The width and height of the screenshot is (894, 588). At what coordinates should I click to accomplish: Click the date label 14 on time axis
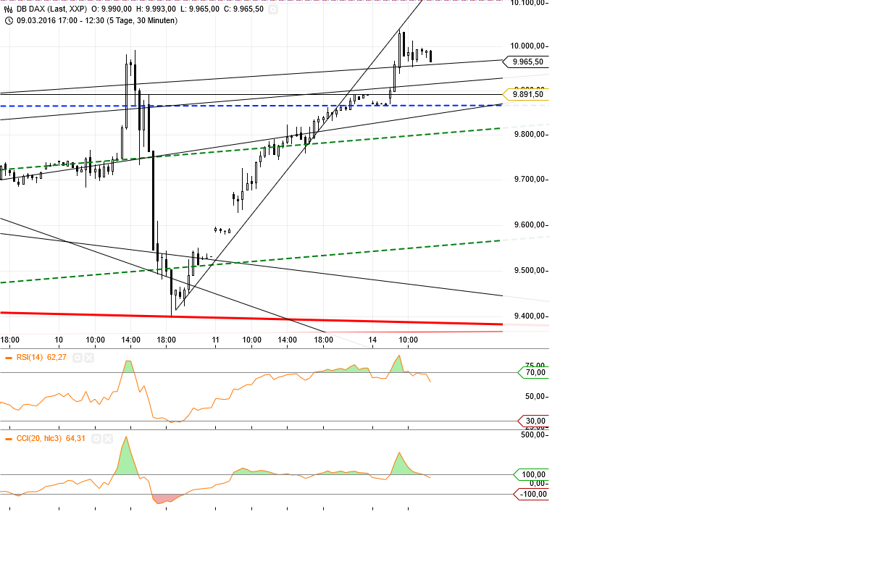[x=372, y=340]
